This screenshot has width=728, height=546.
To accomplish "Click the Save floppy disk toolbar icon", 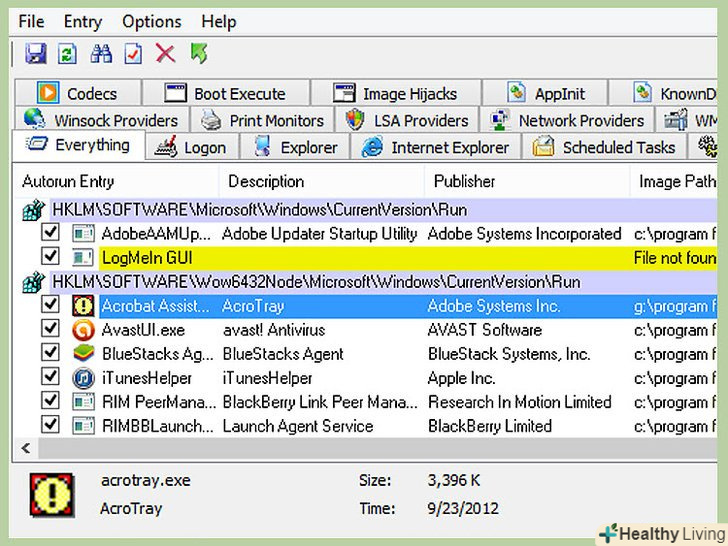I will pos(36,53).
